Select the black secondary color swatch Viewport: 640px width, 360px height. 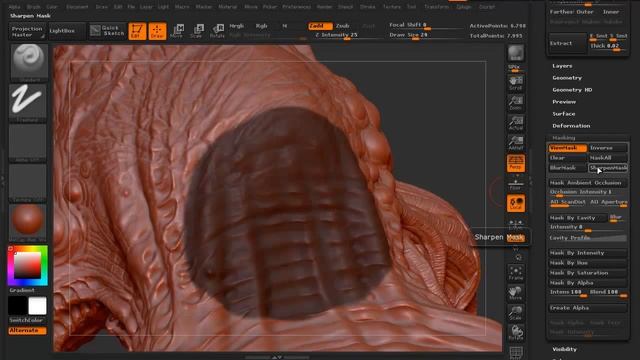tap(17, 306)
